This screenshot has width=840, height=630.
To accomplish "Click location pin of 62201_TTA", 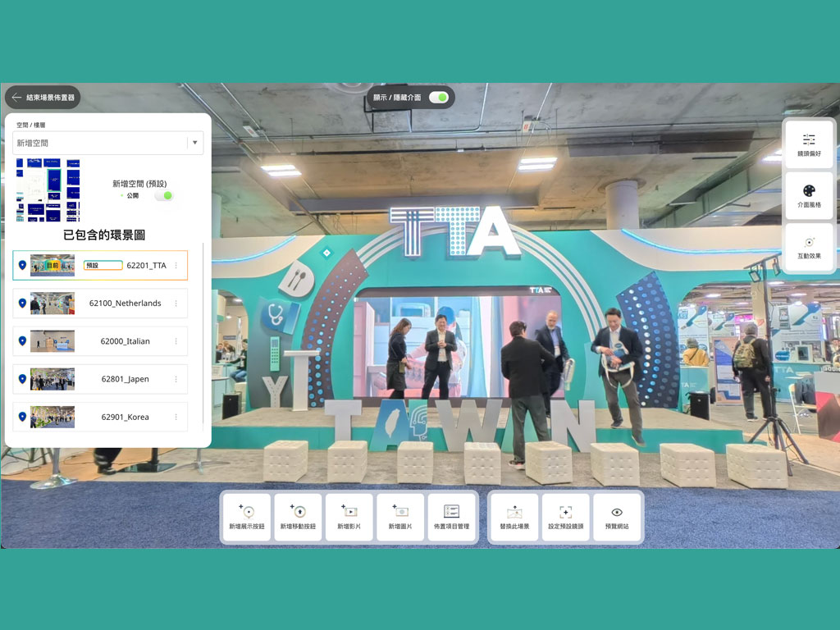I will pos(22,265).
